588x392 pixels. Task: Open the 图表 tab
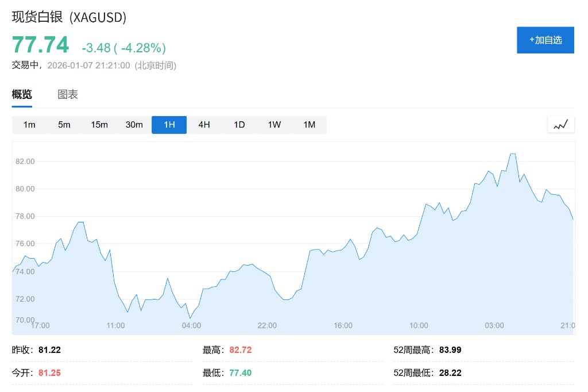[x=68, y=95]
